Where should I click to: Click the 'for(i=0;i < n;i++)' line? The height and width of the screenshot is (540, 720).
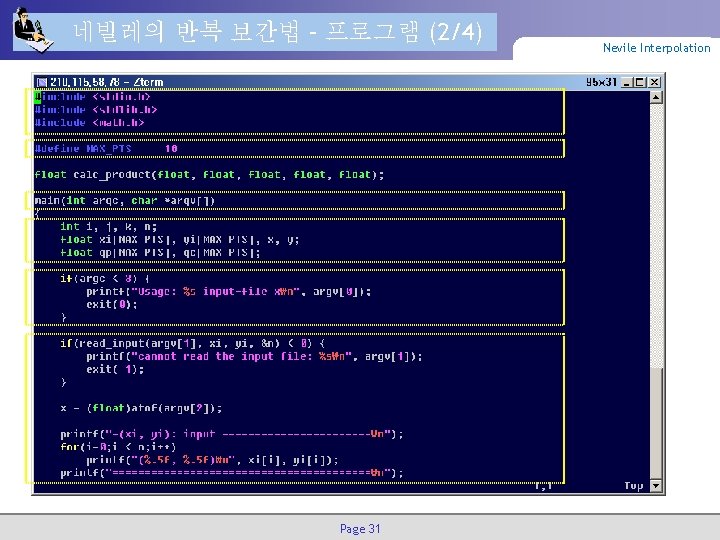[118, 447]
